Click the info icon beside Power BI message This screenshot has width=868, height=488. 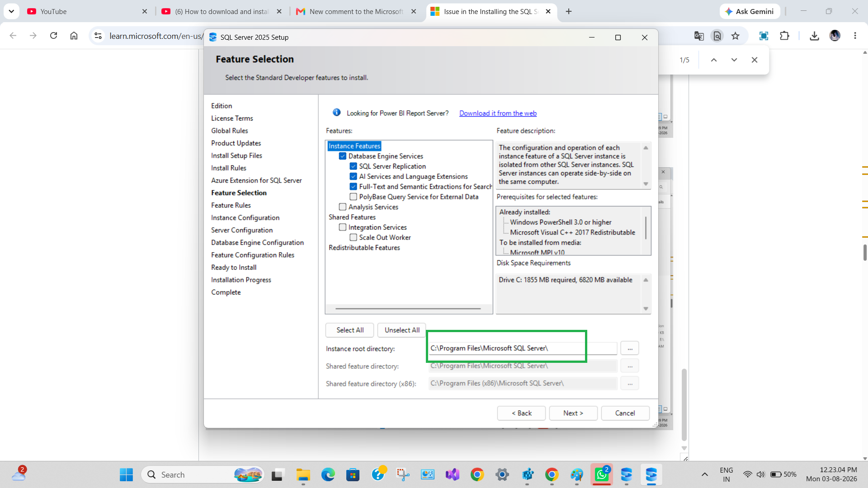tap(336, 113)
